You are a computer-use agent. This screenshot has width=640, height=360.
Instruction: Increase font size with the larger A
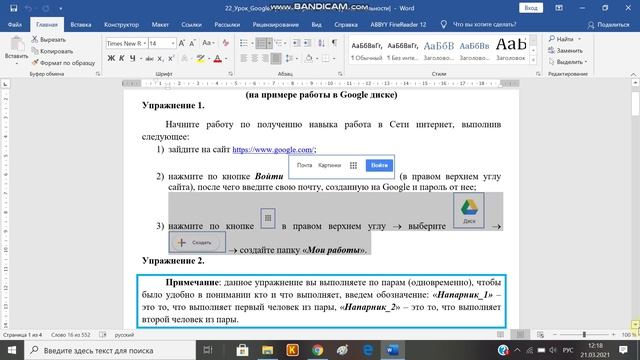[182, 43]
